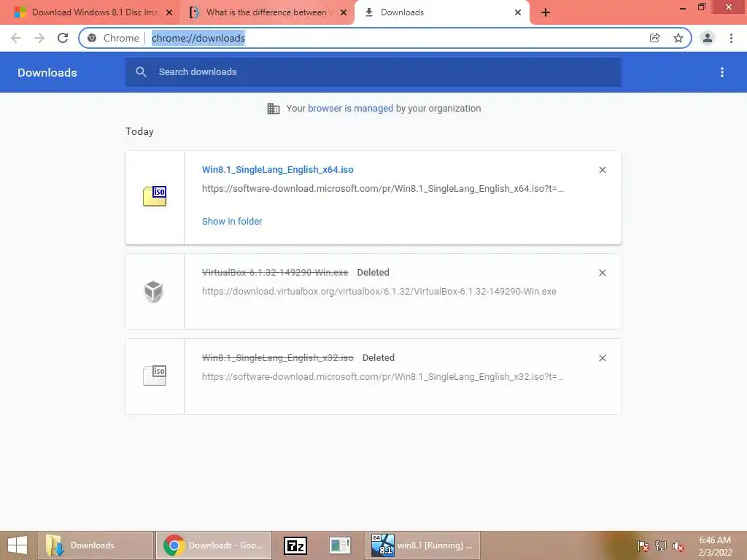Viewport: 747px width, 560px height.
Task: Open 7-Zip from the taskbar
Action: tap(295, 545)
